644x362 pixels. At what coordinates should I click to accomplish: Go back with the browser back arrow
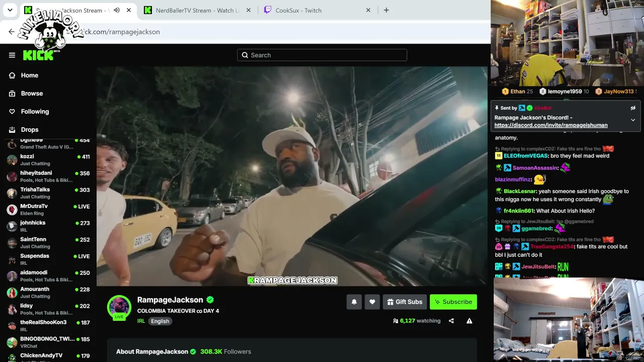12,32
